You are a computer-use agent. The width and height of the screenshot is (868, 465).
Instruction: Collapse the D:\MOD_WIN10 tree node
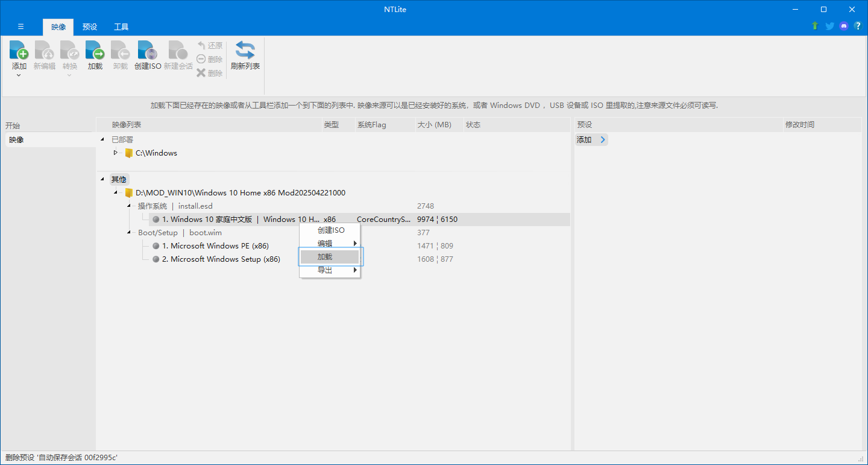[115, 193]
